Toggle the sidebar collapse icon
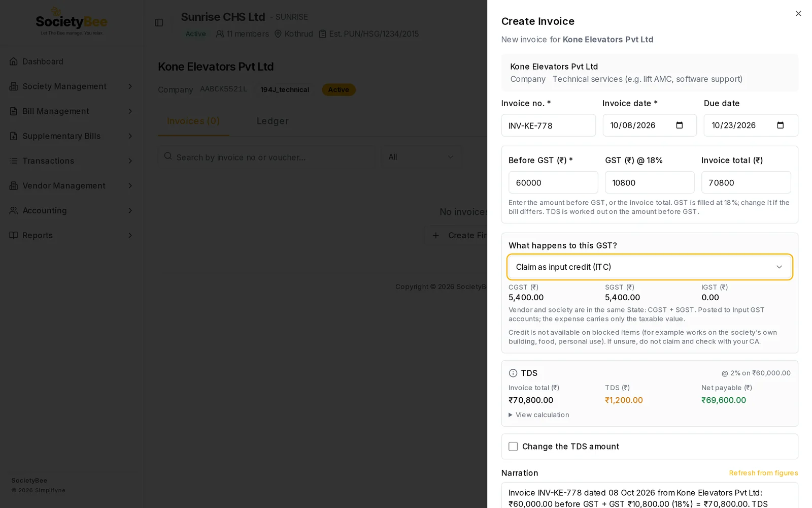 pyautogui.click(x=159, y=23)
